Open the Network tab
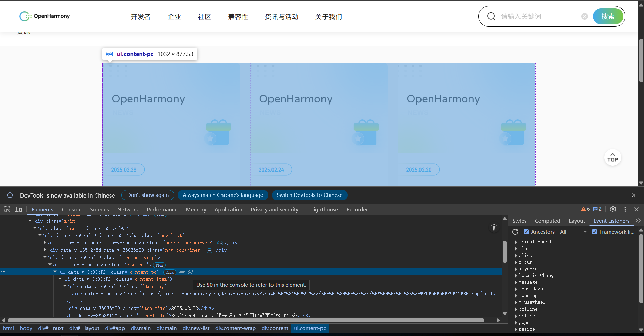The height and width of the screenshot is (336, 644). pos(128,209)
